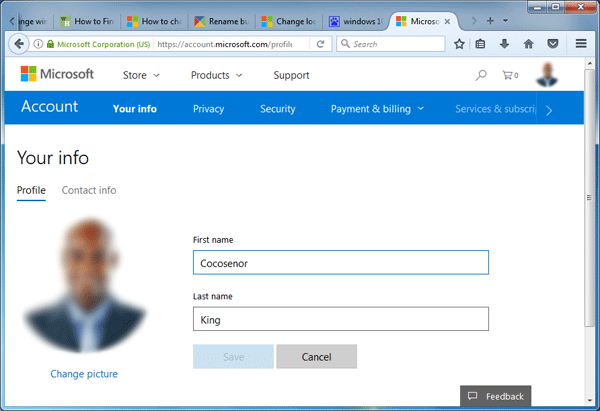Expand the Payment & billing dropdown
Screen dimensions: 600x411
click(377, 109)
